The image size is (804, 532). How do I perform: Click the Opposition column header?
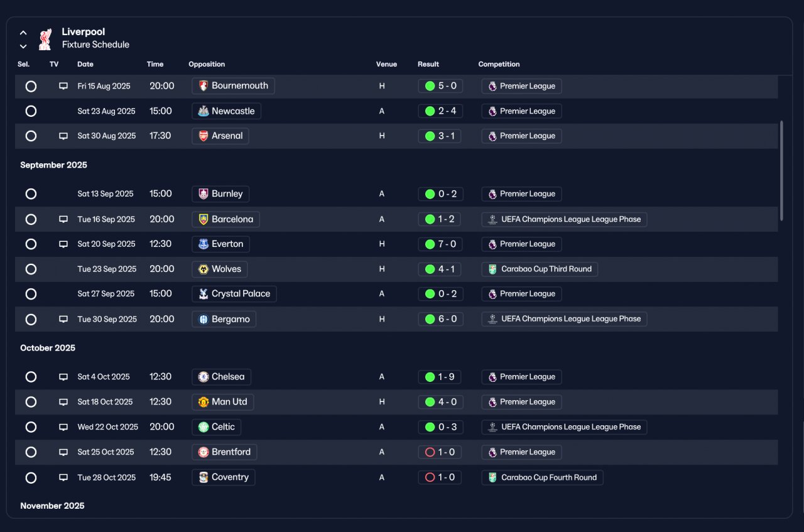coord(207,64)
